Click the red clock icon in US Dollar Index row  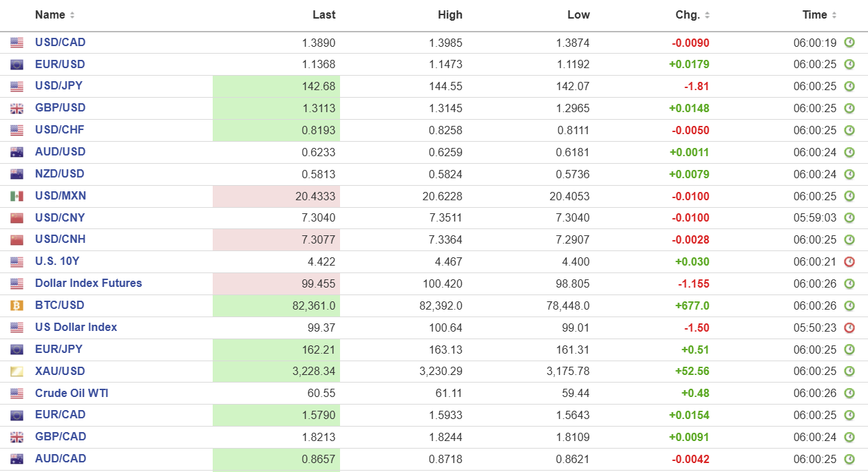tap(849, 328)
